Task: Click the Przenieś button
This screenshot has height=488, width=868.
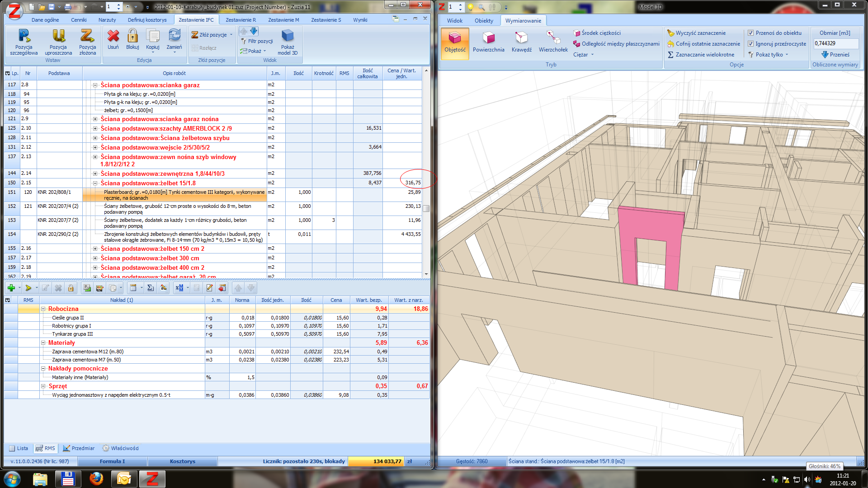Action: click(x=835, y=55)
